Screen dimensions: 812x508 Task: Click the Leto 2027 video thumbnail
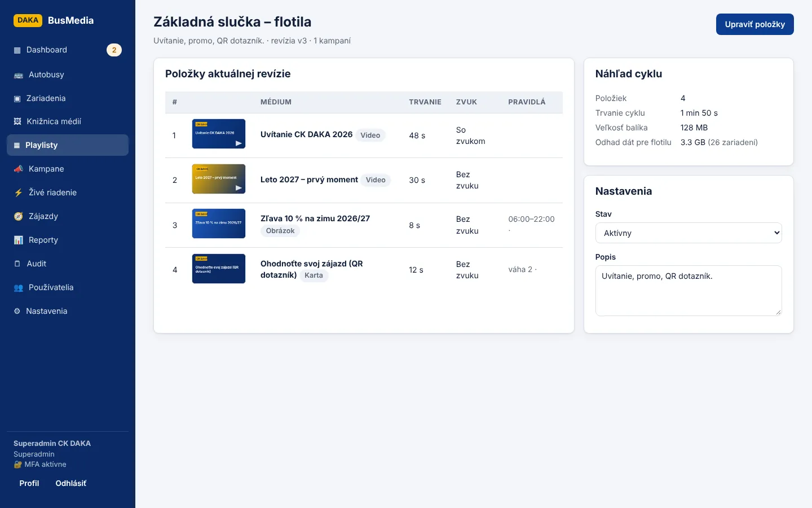click(219, 179)
